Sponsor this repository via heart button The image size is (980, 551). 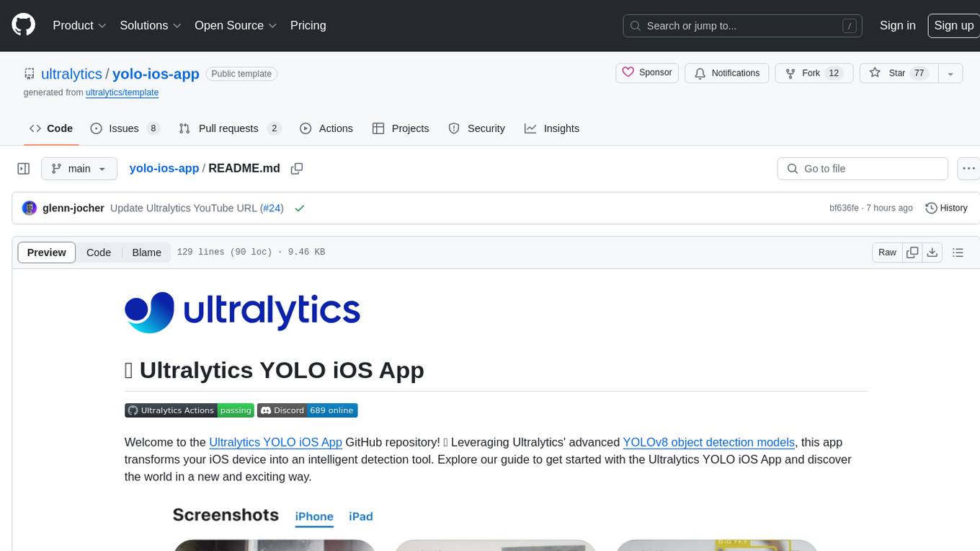pyautogui.click(x=647, y=73)
